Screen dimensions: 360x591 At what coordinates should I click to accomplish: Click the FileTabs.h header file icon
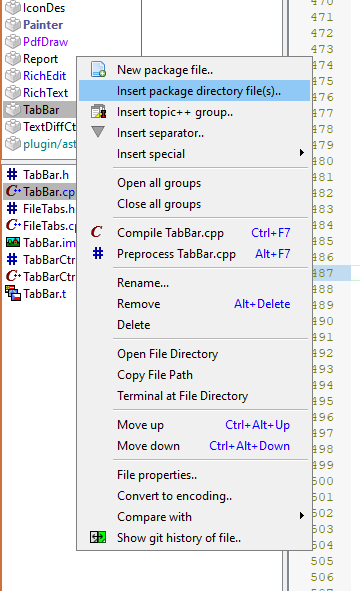pyautogui.click(x=12, y=208)
